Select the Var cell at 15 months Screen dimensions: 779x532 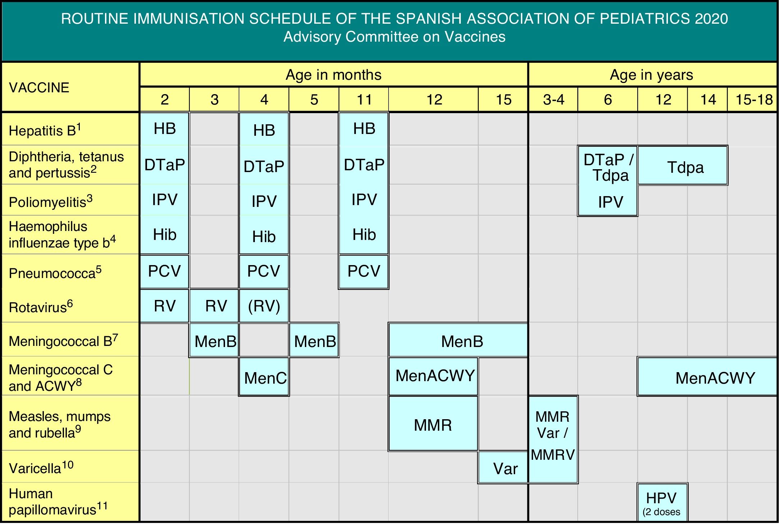pyautogui.click(x=503, y=468)
